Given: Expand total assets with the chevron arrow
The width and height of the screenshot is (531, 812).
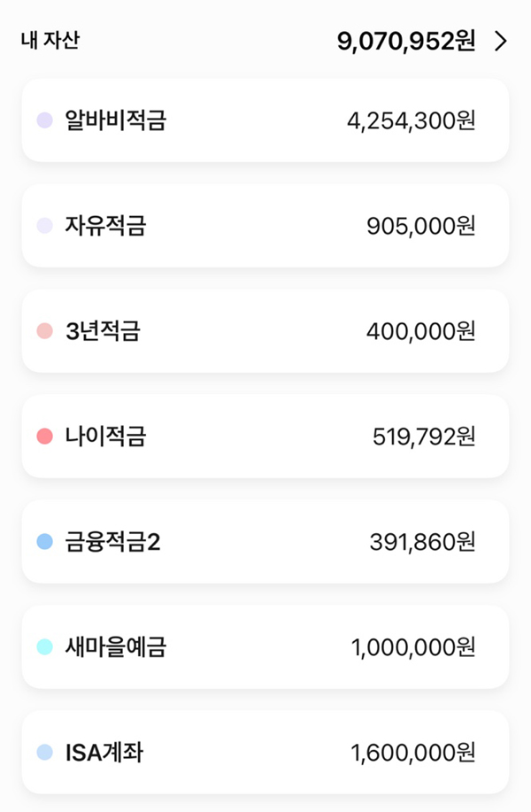Looking at the screenshot, I should click(x=501, y=42).
